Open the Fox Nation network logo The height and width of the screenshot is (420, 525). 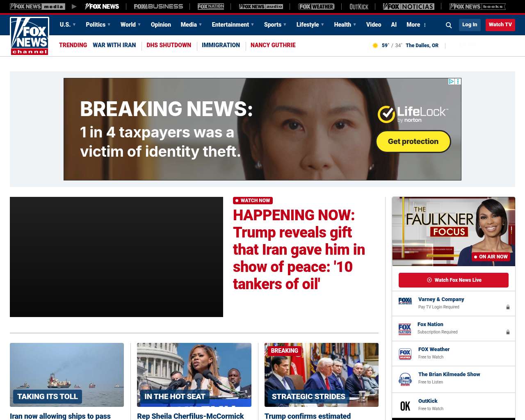[x=211, y=7]
